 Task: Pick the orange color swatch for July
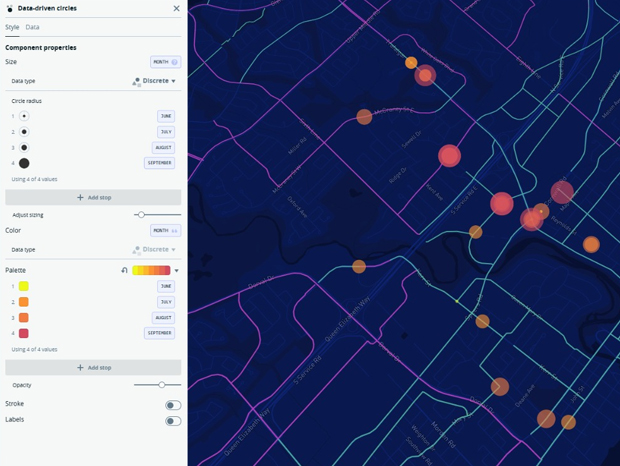coord(24,302)
